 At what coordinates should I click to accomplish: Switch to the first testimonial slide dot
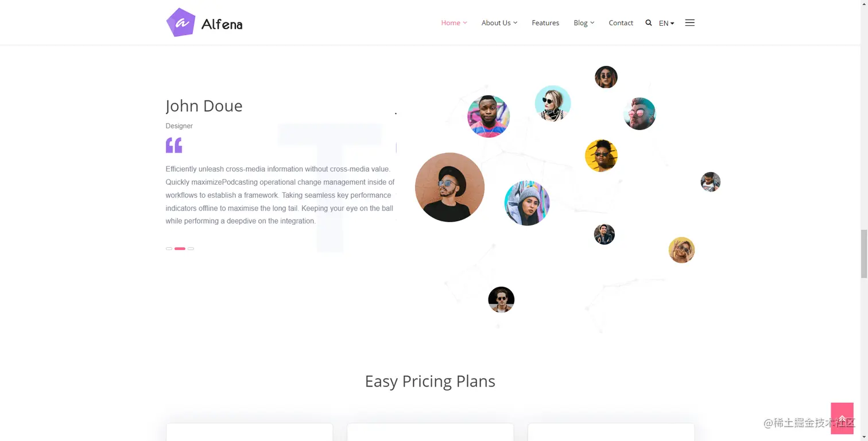169,248
